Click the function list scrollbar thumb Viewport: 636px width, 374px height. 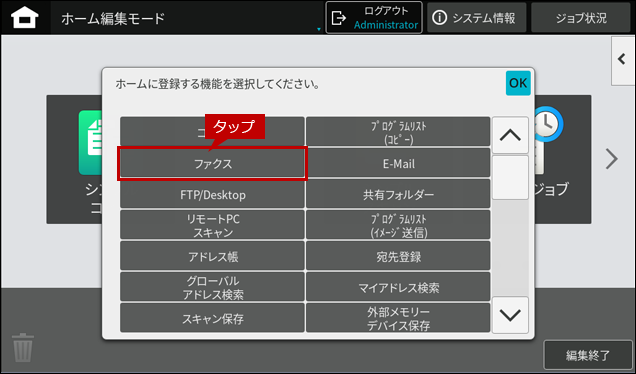tap(510, 177)
